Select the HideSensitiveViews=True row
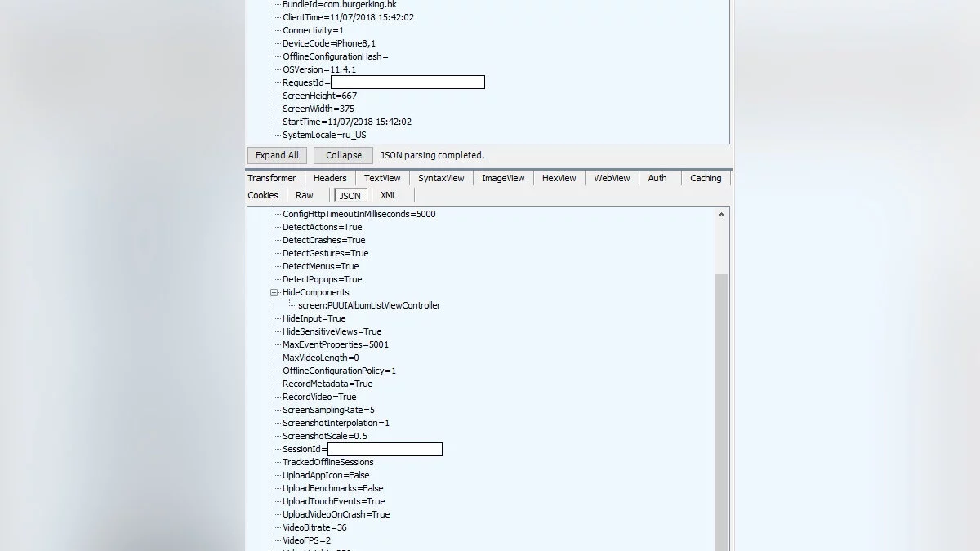The width and height of the screenshot is (980, 551). (332, 331)
